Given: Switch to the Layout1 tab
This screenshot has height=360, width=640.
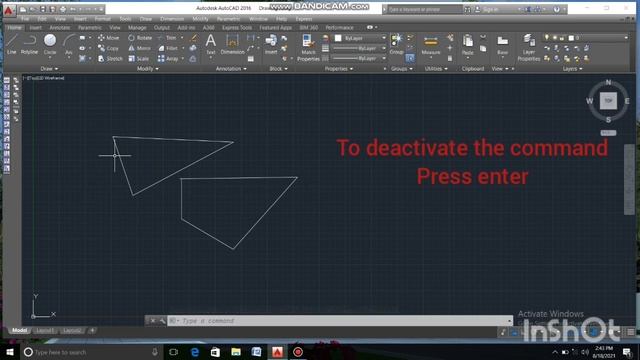Looking at the screenshot, I should pos(44,330).
